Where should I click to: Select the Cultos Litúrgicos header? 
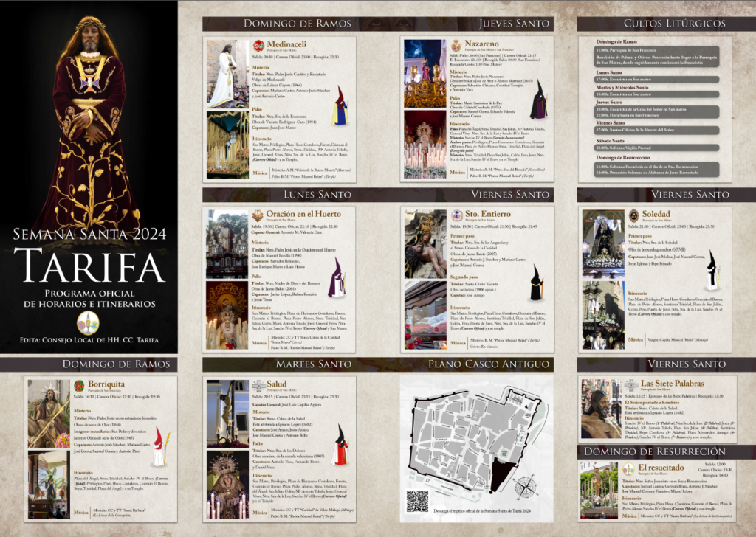(664, 24)
